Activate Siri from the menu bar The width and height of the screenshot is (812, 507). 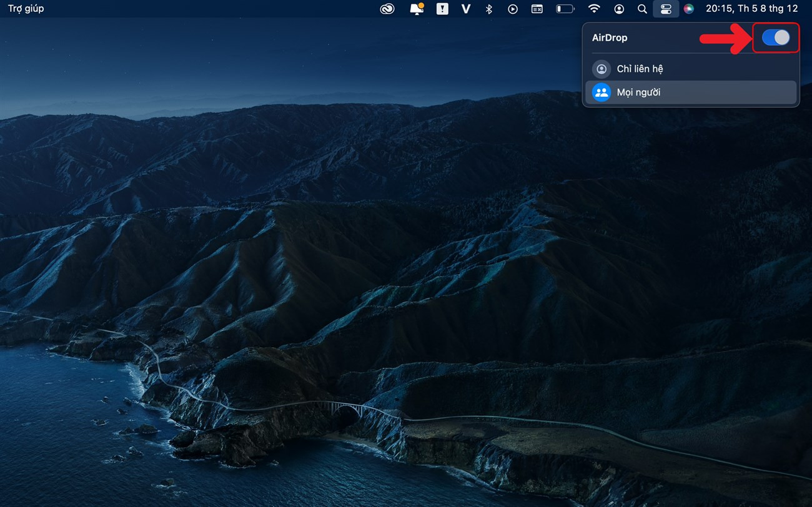(688, 9)
